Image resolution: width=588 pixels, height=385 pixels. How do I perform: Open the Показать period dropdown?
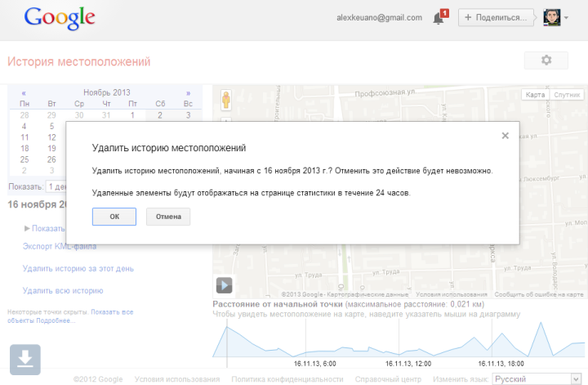coord(56,186)
